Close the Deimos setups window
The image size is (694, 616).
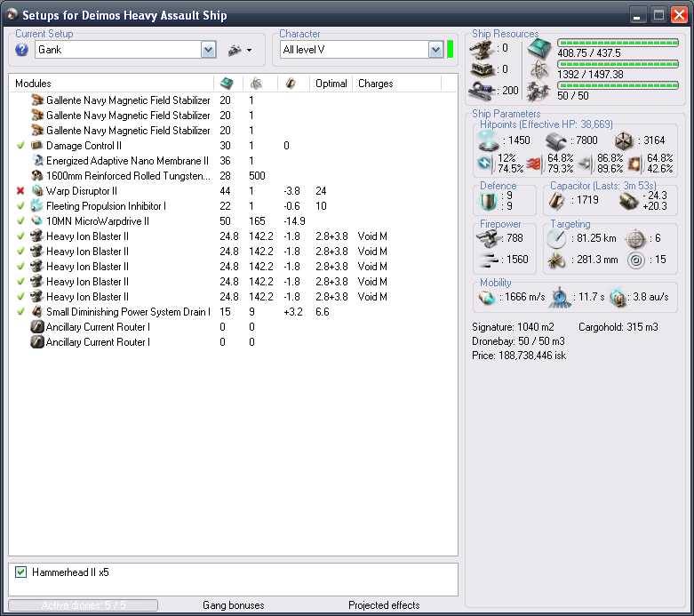pyautogui.click(x=679, y=15)
